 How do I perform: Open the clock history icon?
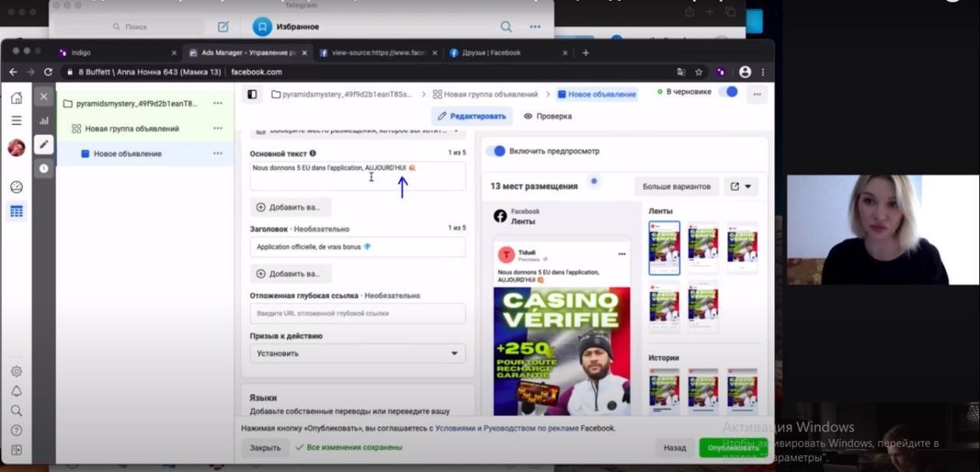pyautogui.click(x=44, y=168)
